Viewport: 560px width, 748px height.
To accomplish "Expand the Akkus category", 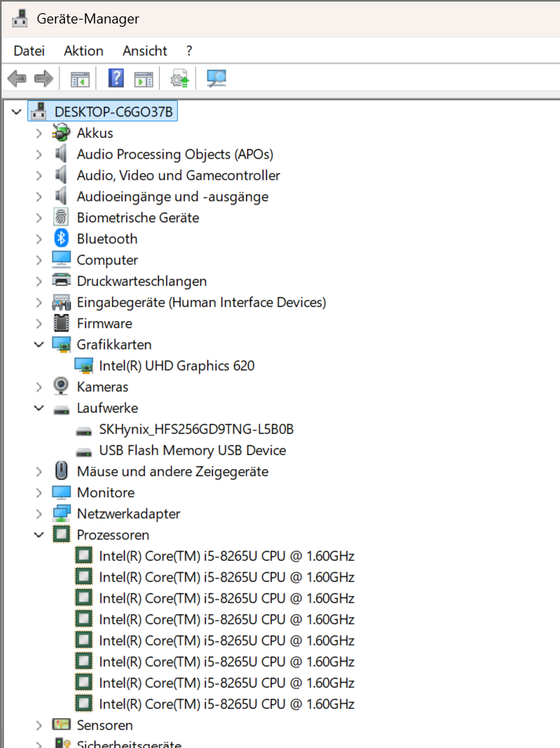I will coord(39,133).
